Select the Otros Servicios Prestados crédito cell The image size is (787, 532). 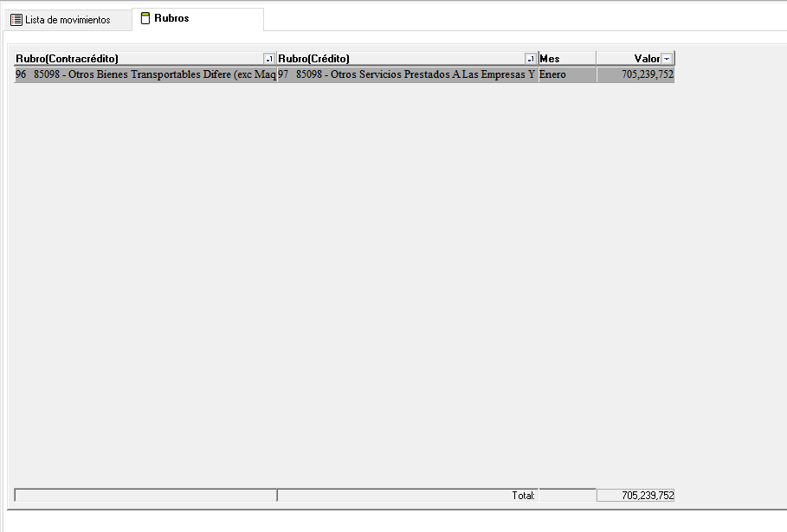407,75
